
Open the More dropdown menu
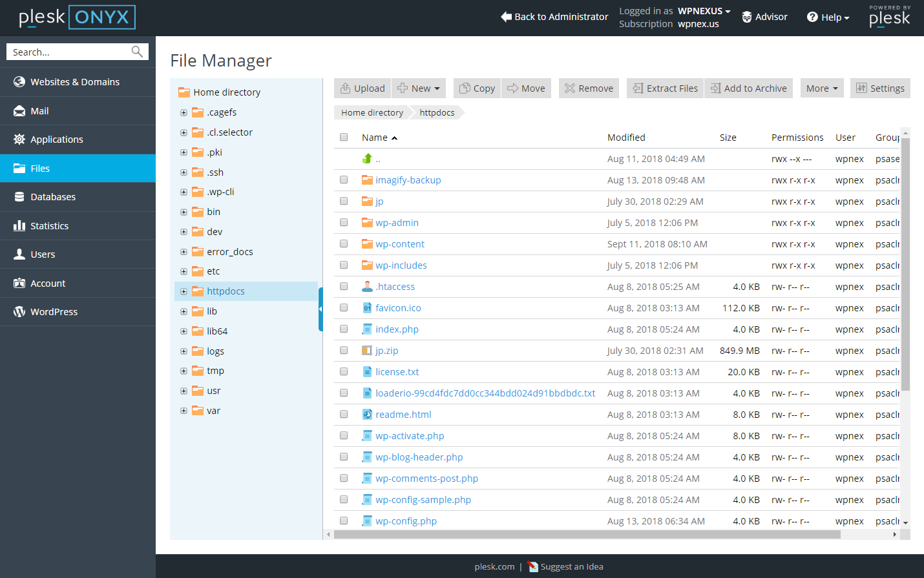[822, 88]
